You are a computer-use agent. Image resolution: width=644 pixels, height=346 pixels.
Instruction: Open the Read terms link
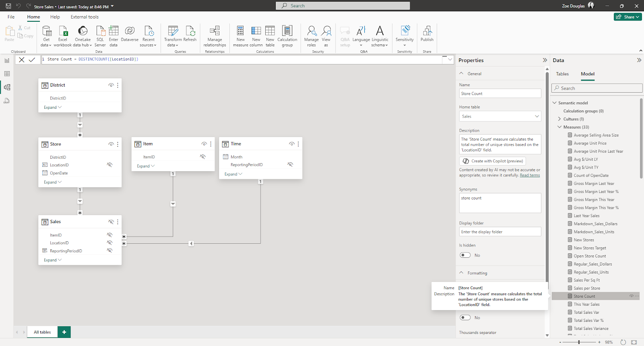click(x=530, y=175)
